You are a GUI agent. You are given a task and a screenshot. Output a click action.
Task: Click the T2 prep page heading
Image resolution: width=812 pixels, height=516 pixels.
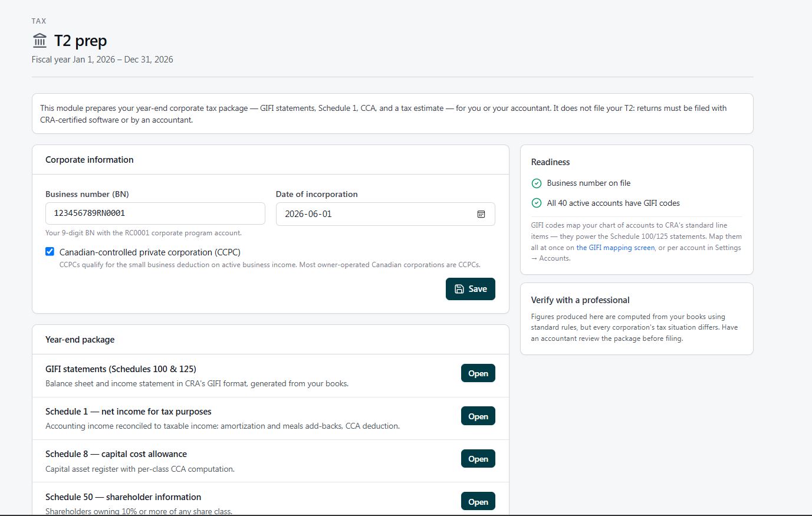tap(80, 41)
